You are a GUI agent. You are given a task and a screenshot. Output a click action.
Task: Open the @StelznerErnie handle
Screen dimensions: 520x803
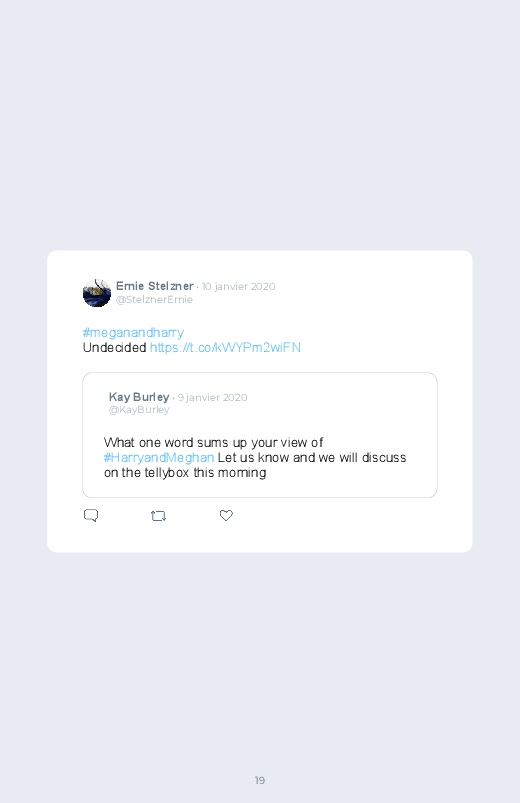pos(154,300)
